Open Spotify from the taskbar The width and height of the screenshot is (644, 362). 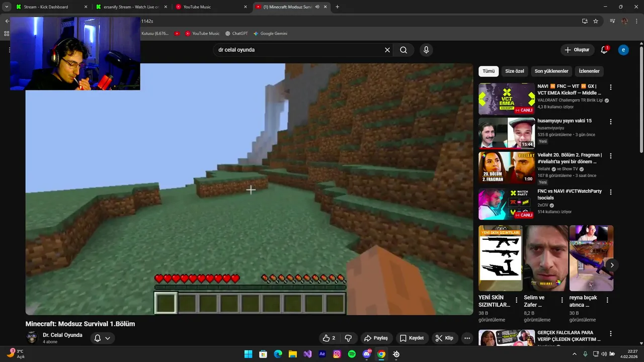coord(352,354)
